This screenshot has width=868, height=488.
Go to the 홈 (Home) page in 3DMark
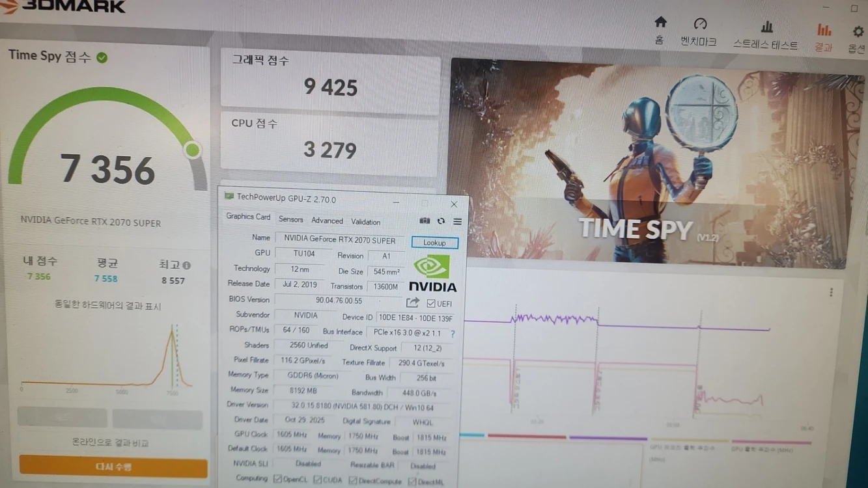coord(660,31)
